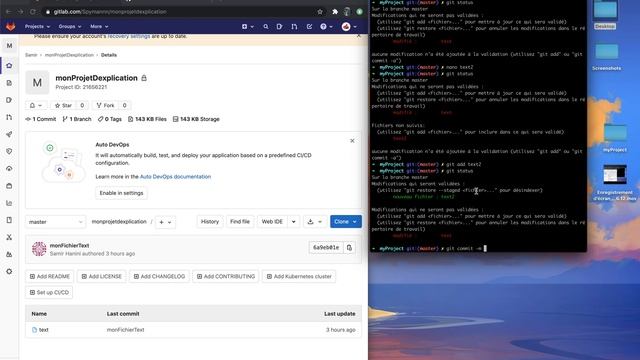Viewport: 640px width, 360px height.
Task: Click the browser reload button
Action: pos(33,12)
